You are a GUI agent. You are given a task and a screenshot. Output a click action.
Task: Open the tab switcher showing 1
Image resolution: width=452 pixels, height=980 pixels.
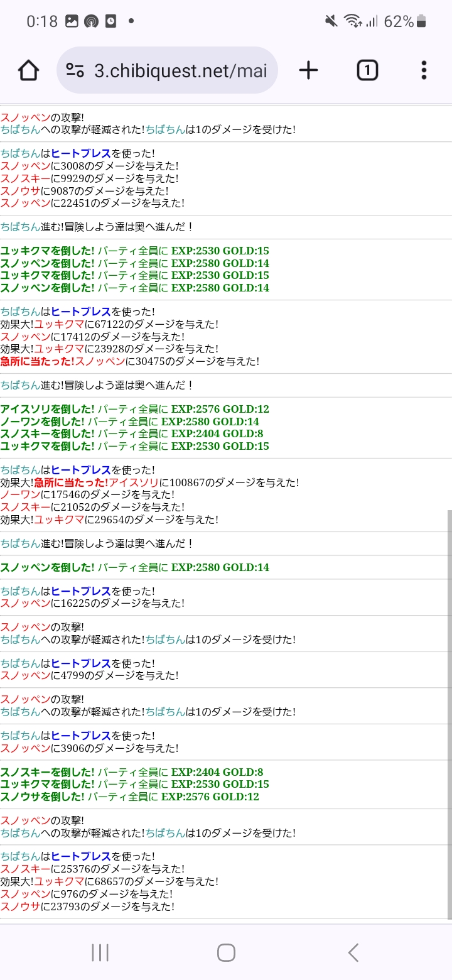tap(367, 70)
